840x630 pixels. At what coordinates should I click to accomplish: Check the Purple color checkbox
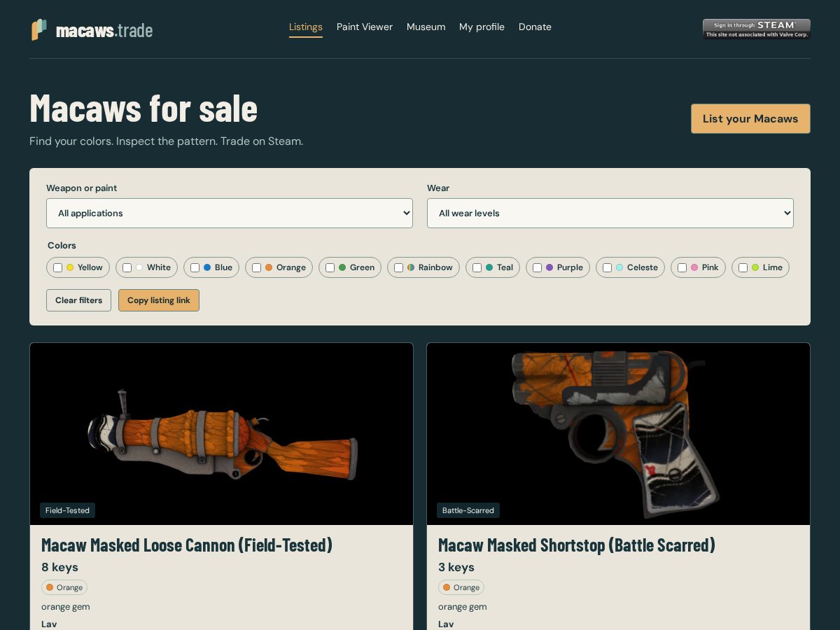pyautogui.click(x=538, y=267)
